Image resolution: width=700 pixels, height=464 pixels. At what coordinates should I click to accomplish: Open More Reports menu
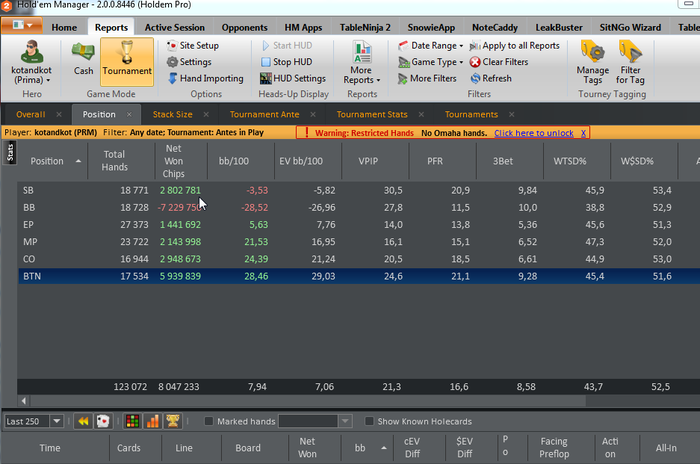[362, 62]
